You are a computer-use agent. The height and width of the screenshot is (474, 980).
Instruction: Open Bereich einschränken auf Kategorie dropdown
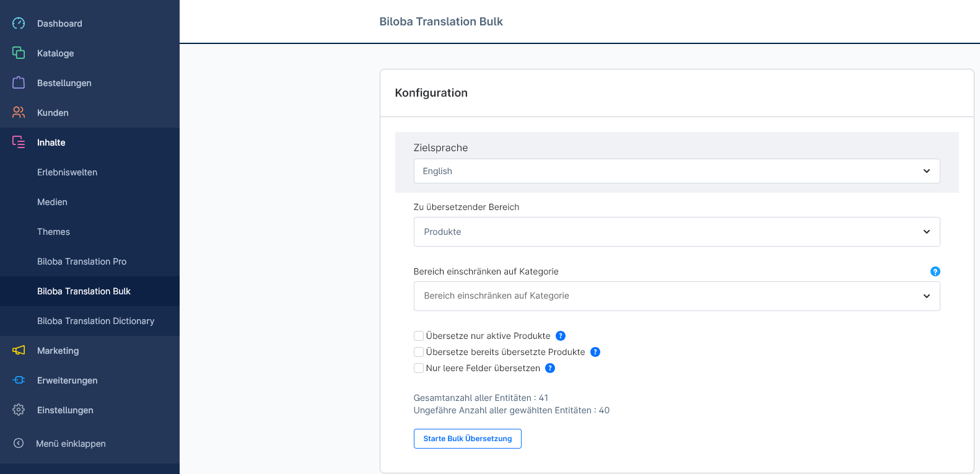coord(676,296)
